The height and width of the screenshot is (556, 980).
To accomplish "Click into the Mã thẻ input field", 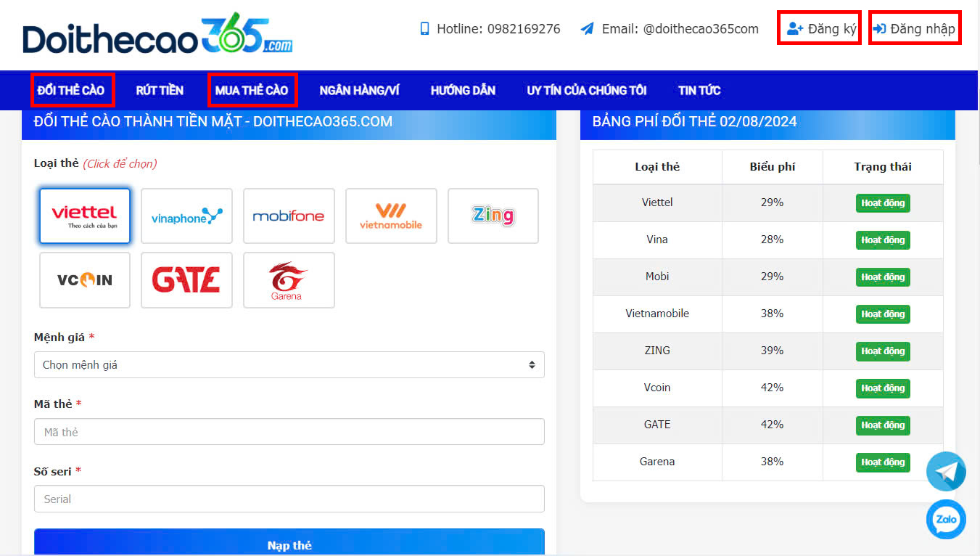I will (x=289, y=431).
